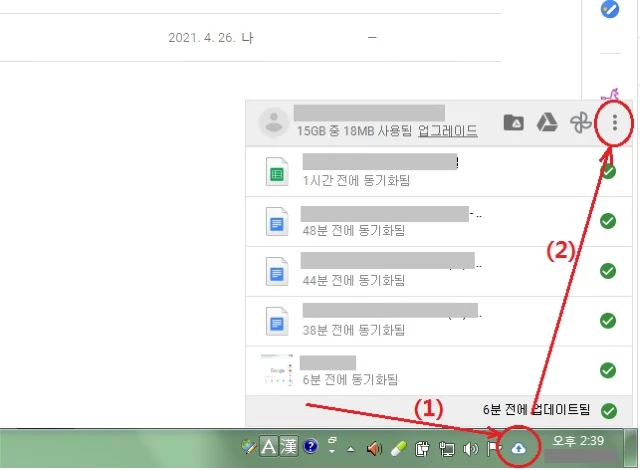Click the IME pad globe-pencil icon
Screen dimensions: 640x470
(248, 446)
